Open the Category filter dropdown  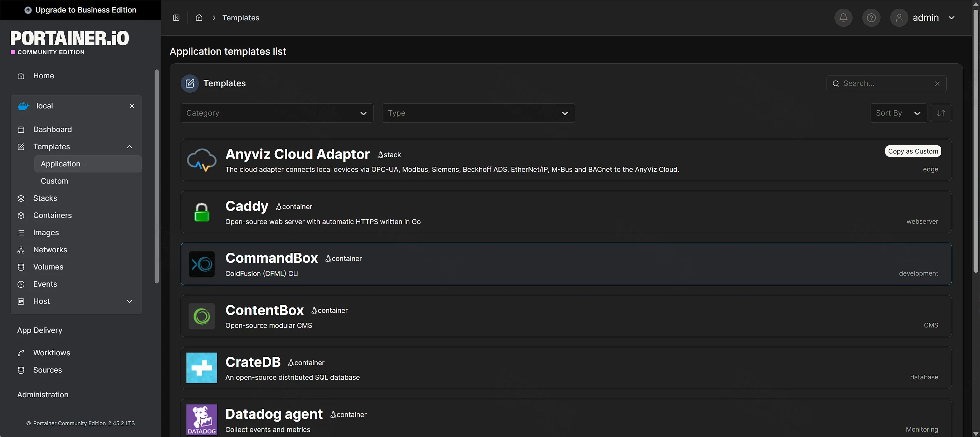click(277, 113)
